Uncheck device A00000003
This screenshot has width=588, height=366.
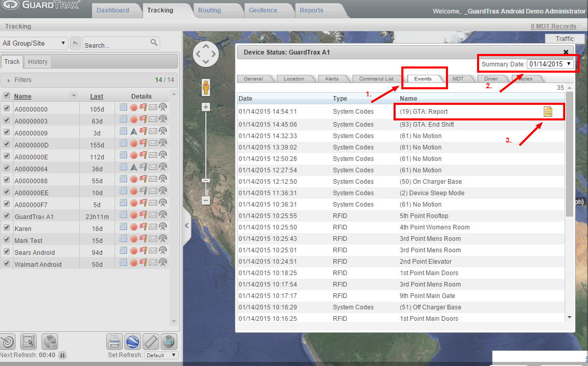[x=6, y=120]
